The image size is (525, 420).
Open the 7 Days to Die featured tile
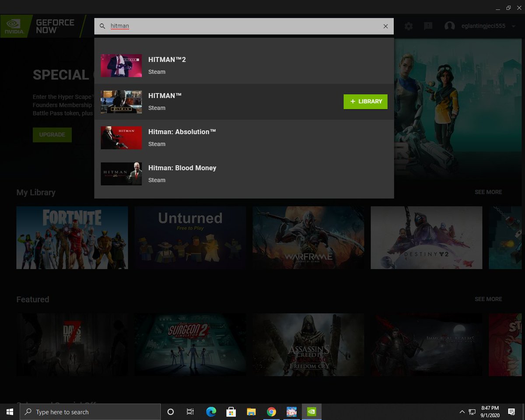(x=72, y=345)
